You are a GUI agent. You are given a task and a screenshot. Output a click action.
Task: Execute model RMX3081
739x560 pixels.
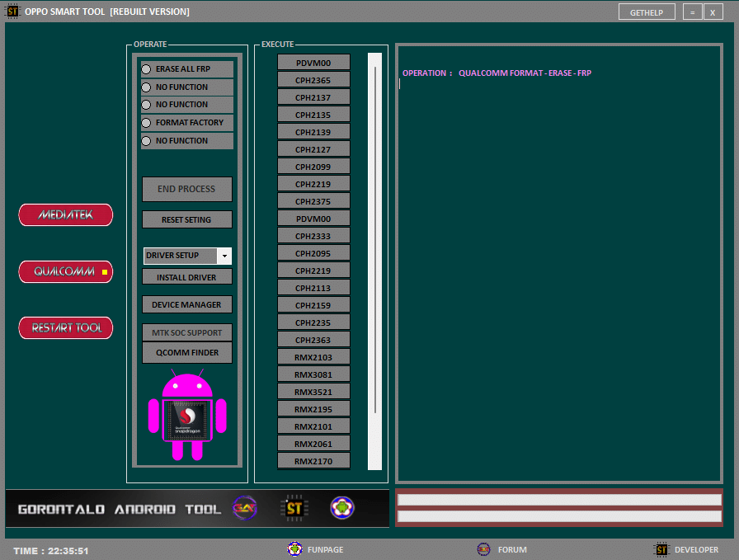coord(313,374)
